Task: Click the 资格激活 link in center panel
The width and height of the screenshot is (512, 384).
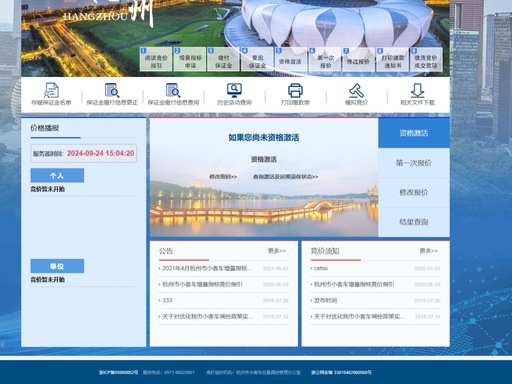Action: click(x=264, y=159)
